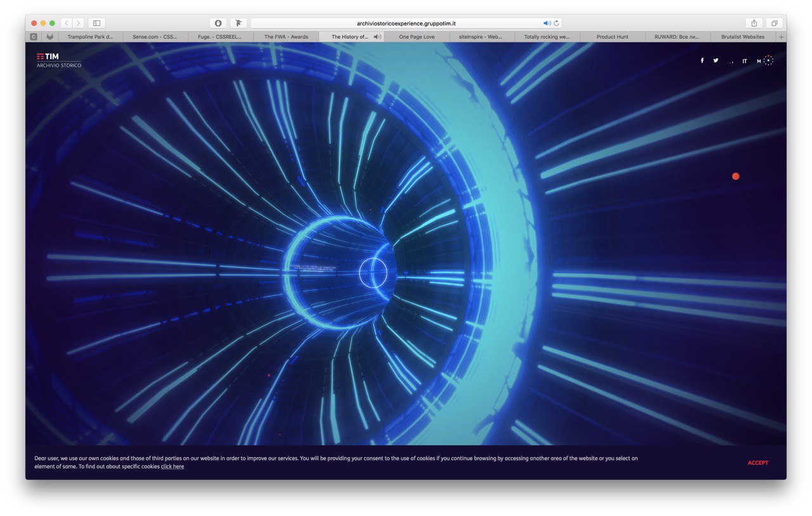The image size is (812, 516).
Task: Open the round extension icon in toolbar
Action: coord(218,23)
